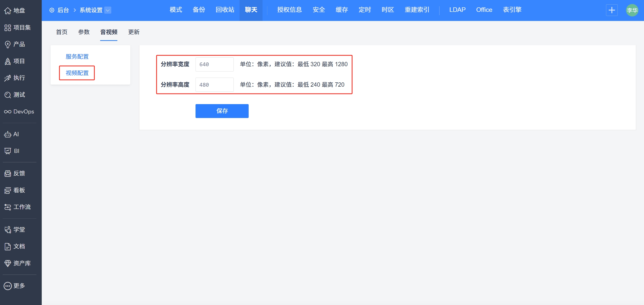This screenshot has height=305, width=644.
Task: Open the AI robot icon
Action: tap(8, 134)
